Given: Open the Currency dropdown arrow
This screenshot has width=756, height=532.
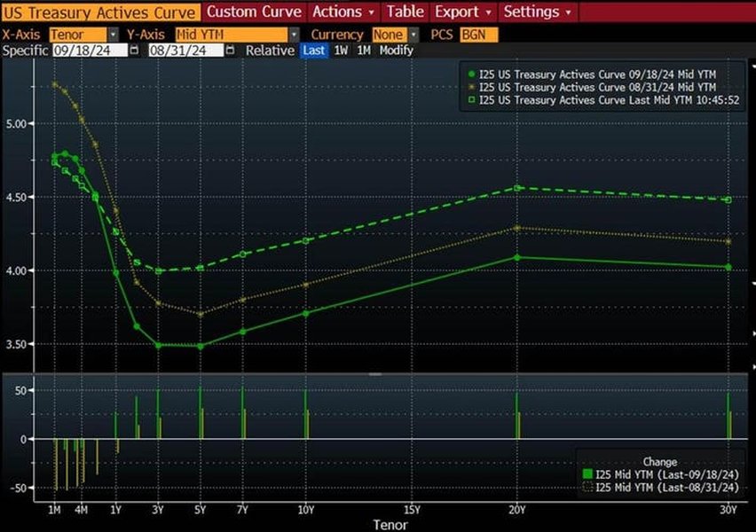Looking at the screenshot, I should pos(413,35).
